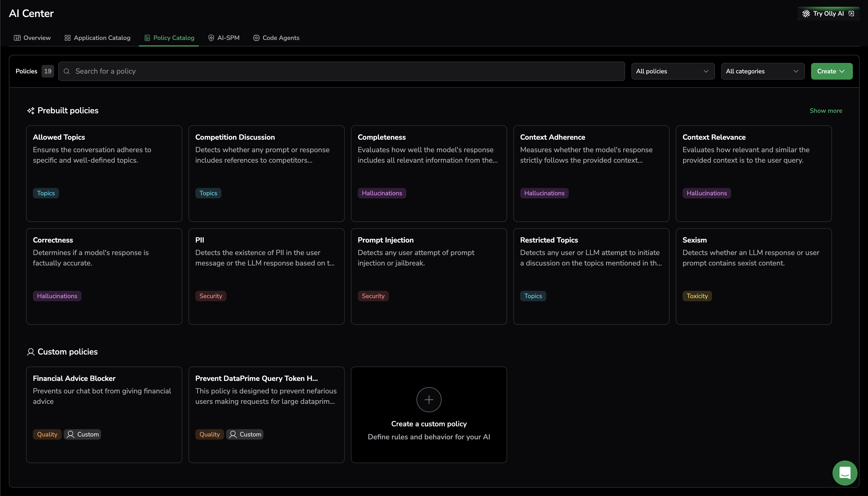Open the green Create dropdown button

point(831,71)
